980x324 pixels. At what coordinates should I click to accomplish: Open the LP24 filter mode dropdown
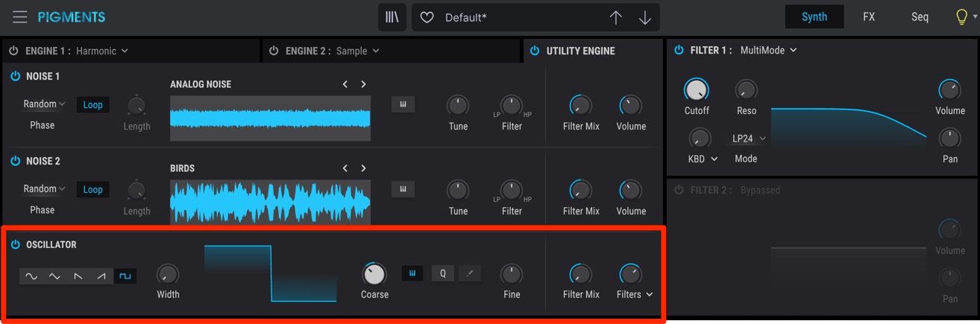(x=749, y=139)
